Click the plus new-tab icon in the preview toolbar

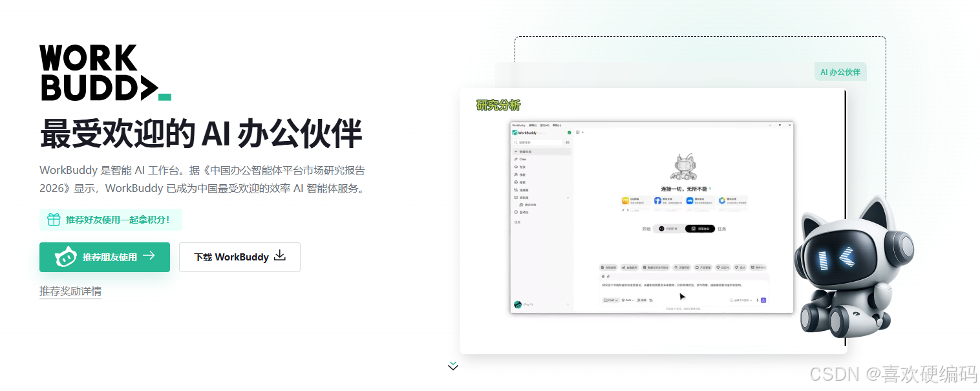pos(583,132)
